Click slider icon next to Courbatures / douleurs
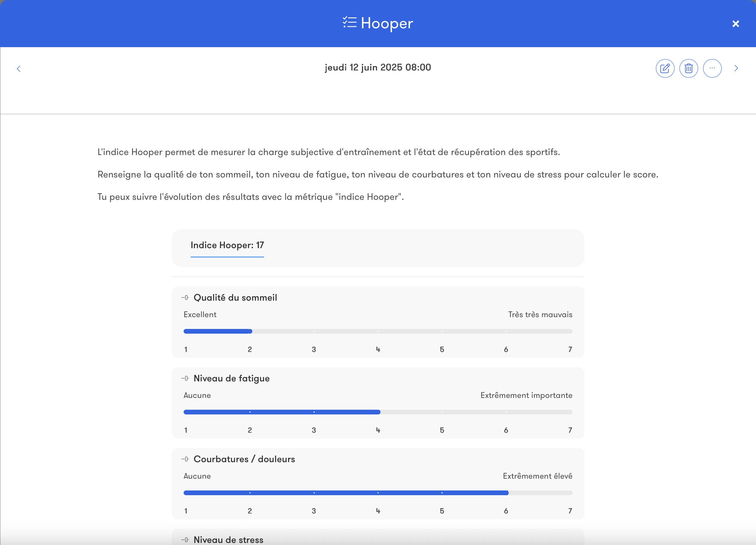This screenshot has height=545, width=756. click(x=185, y=459)
